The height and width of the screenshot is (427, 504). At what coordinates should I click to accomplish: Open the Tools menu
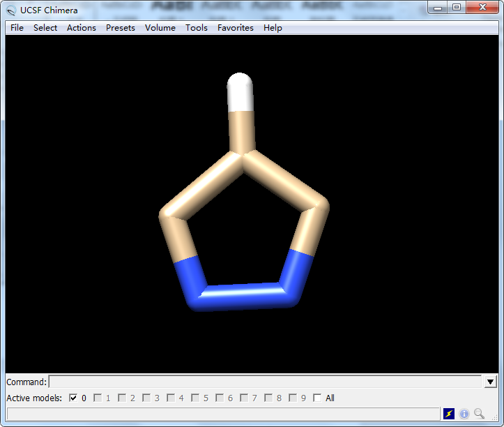click(x=197, y=28)
